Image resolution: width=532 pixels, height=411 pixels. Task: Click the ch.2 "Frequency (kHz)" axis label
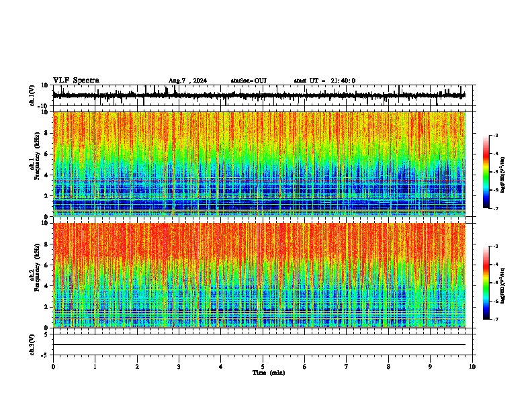[x=38, y=267]
